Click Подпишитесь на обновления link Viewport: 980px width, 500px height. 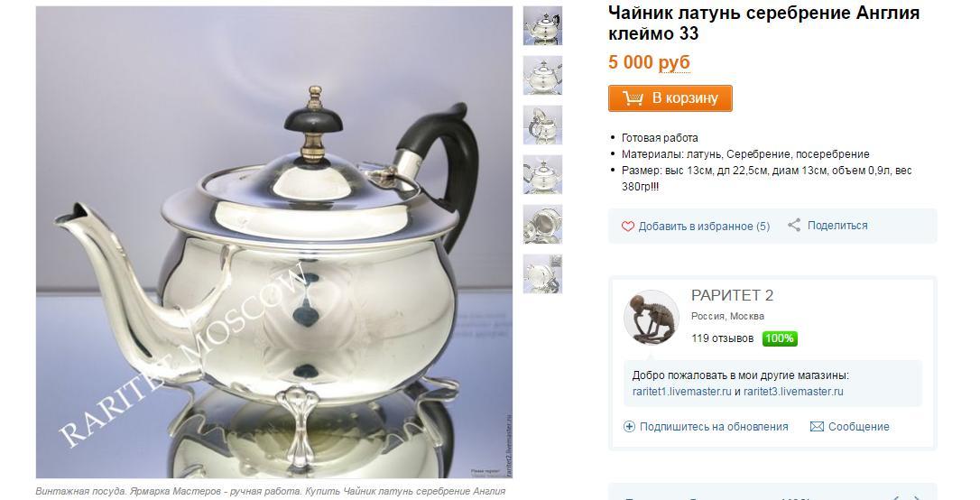click(x=714, y=427)
